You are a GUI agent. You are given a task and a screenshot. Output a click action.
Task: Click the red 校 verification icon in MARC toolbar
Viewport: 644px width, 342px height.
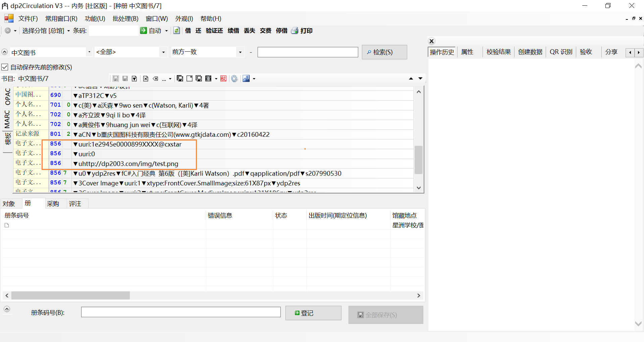click(223, 78)
